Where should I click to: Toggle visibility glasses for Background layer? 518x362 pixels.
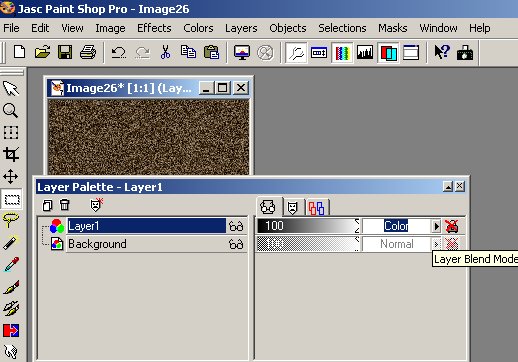coord(236,244)
